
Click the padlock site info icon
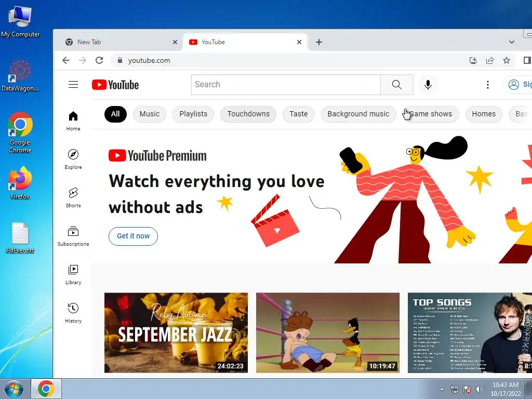pyautogui.click(x=119, y=60)
